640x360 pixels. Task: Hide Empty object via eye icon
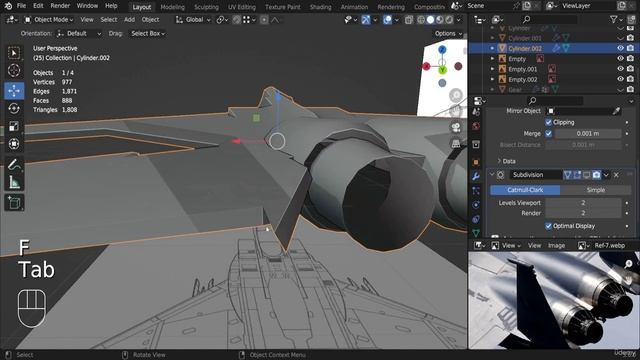tap(620, 59)
